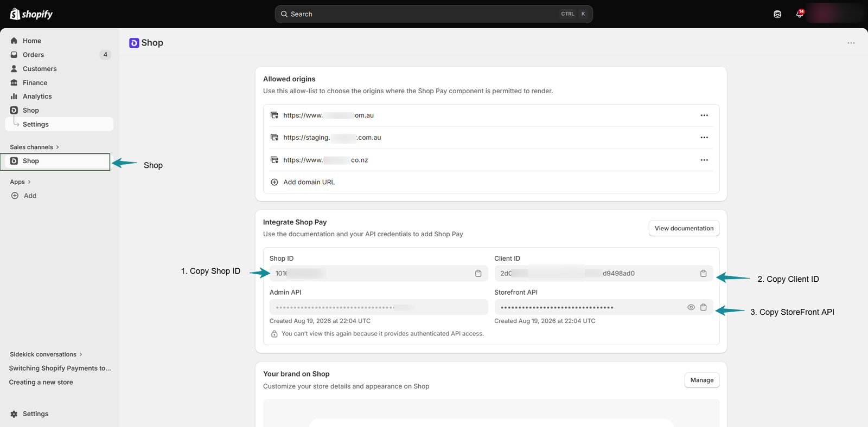Expand Sales channels chevron
The width and height of the screenshot is (868, 427).
pyautogui.click(x=58, y=147)
